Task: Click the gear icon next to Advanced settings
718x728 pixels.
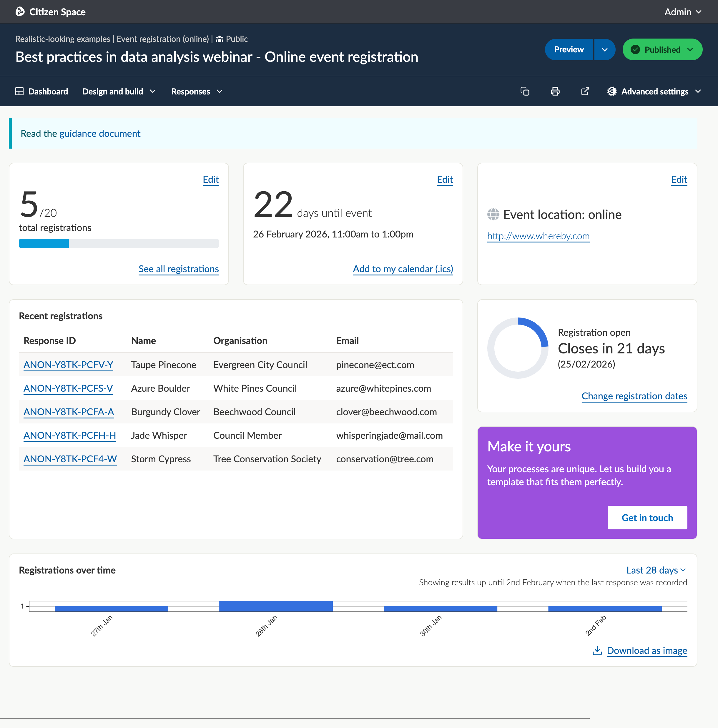Action: click(612, 91)
